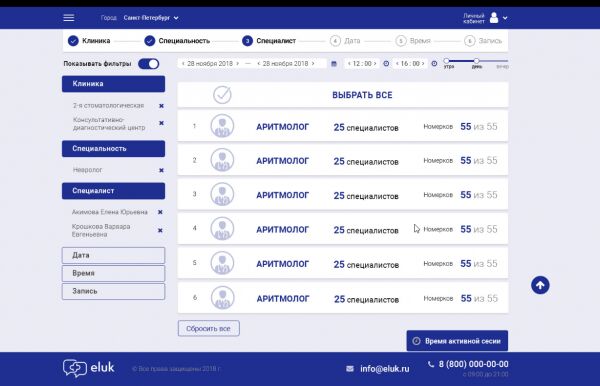Open the city dropdown Санкт-Петербург
Screen dimensions: 600x386
[x=151, y=18]
